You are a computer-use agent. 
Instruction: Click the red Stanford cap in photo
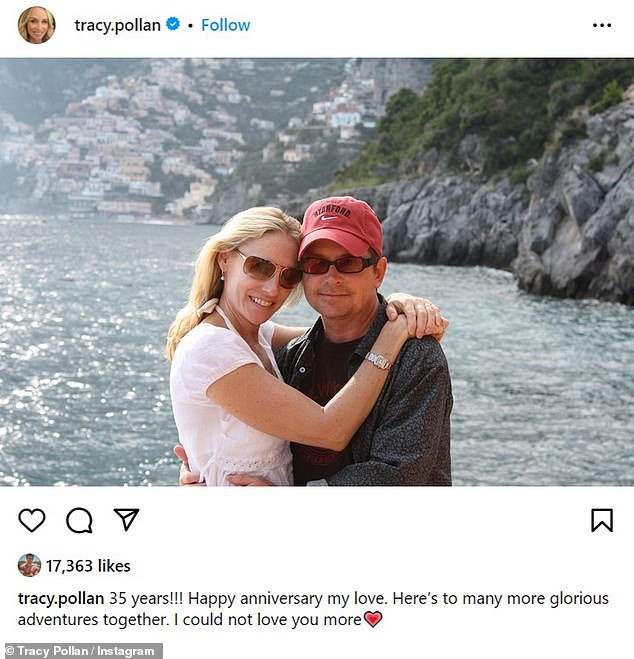341,226
